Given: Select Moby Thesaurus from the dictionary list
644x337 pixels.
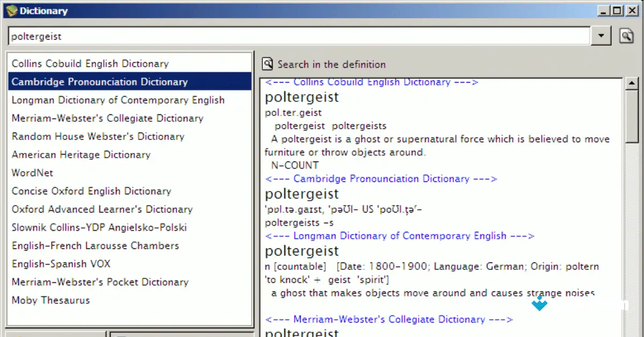Looking at the screenshot, I should 50,300.
